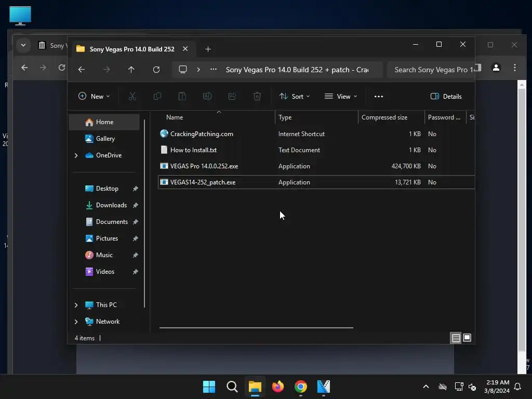Image resolution: width=532 pixels, height=399 pixels.
Task: Click the Paste clipboard icon
Action: (x=182, y=96)
